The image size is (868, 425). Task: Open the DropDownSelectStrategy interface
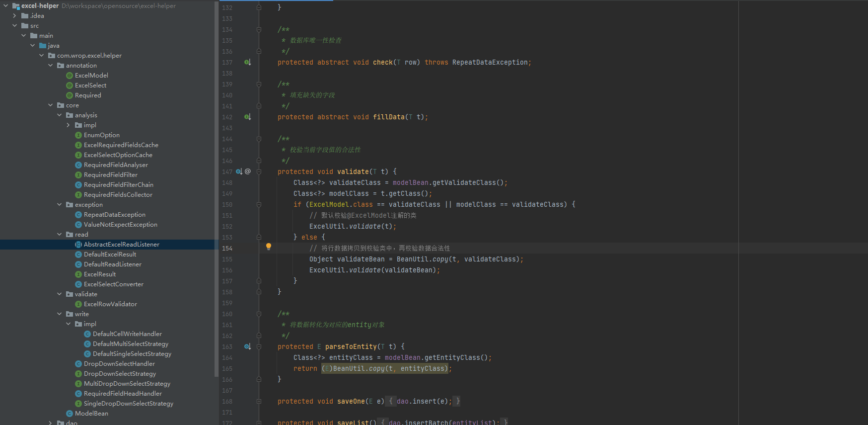[x=120, y=374]
